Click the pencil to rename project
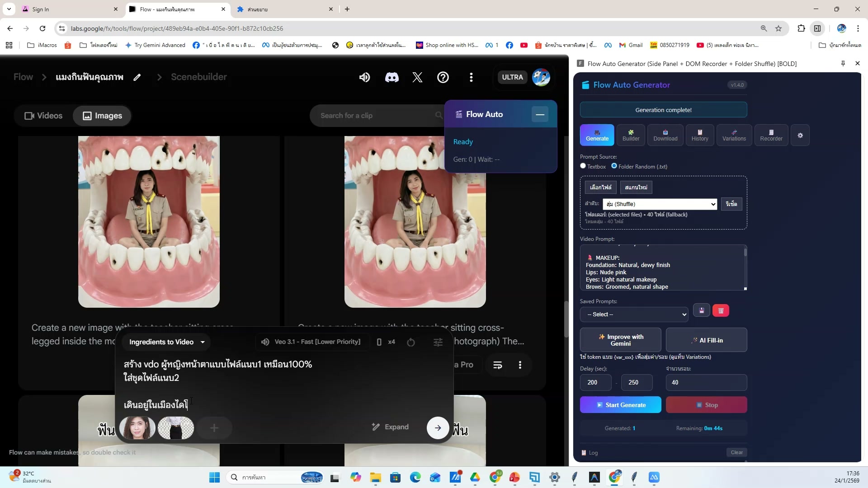 (x=137, y=77)
